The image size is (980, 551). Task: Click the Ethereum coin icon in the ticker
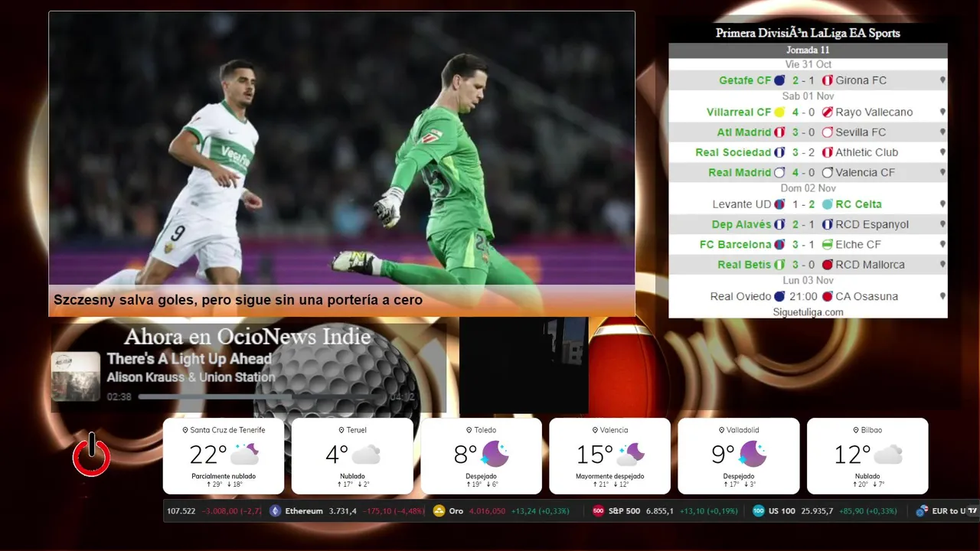[276, 511]
